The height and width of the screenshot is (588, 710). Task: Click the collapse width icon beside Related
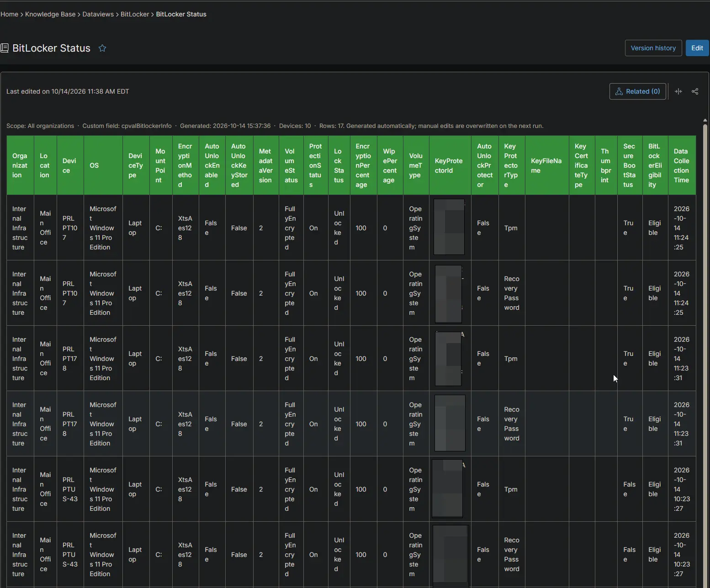click(x=678, y=91)
